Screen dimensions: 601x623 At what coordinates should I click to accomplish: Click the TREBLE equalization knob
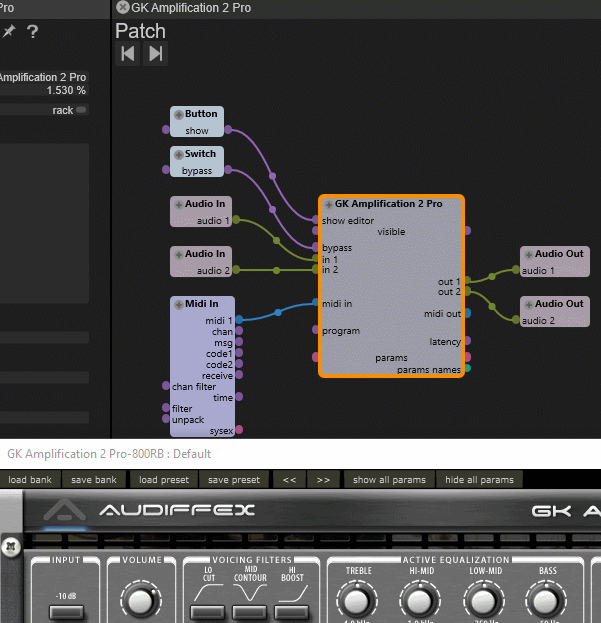point(356,602)
